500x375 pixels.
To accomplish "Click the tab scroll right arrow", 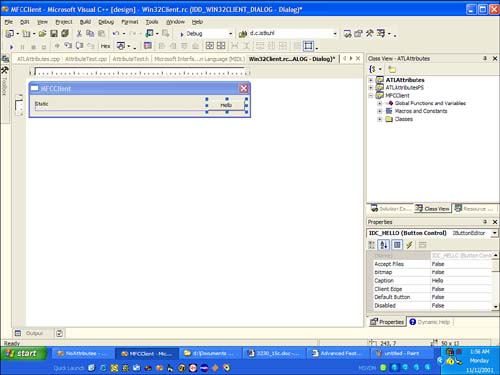I will point(351,58).
